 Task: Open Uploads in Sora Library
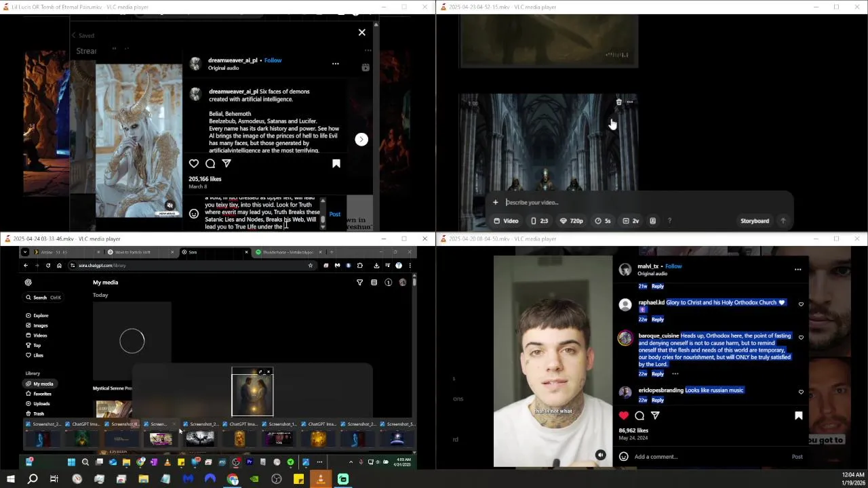pyautogui.click(x=37, y=404)
